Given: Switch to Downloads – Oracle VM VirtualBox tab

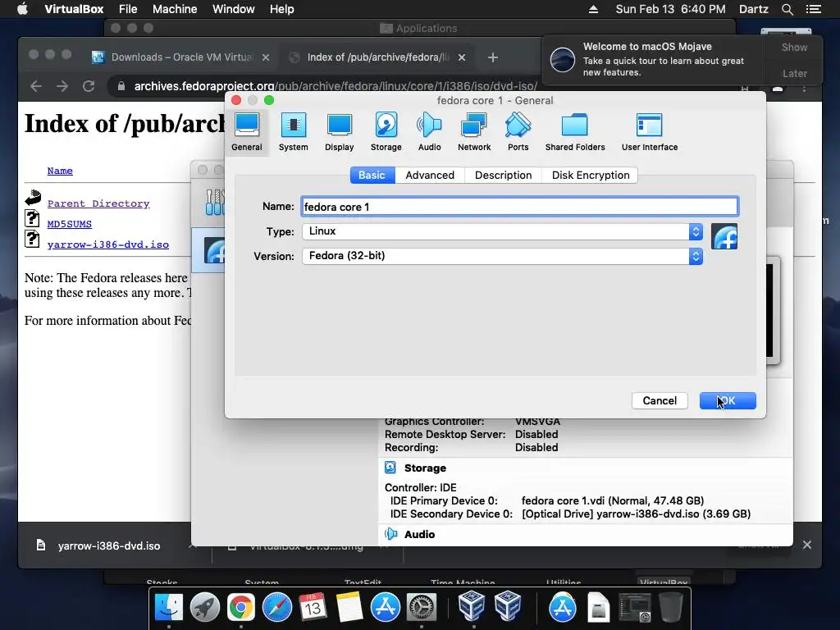Looking at the screenshot, I should (x=182, y=57).
